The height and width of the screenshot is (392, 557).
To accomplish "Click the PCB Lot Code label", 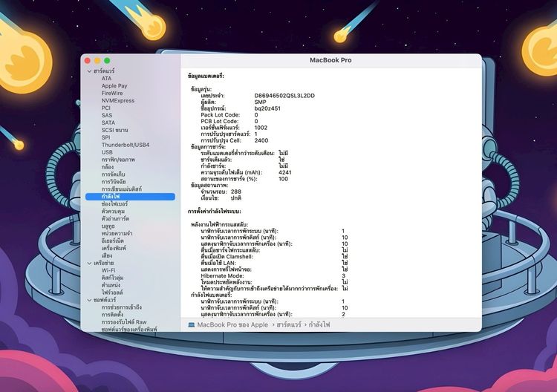I will [x=220, y=122].
